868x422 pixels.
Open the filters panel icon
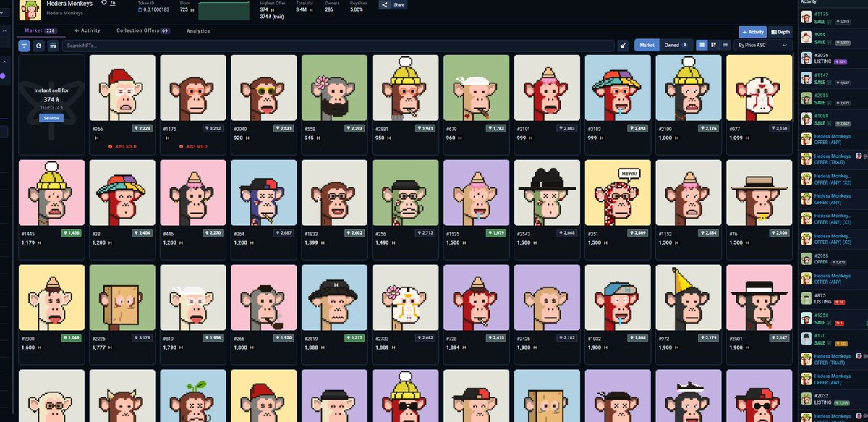coord(25,46)
